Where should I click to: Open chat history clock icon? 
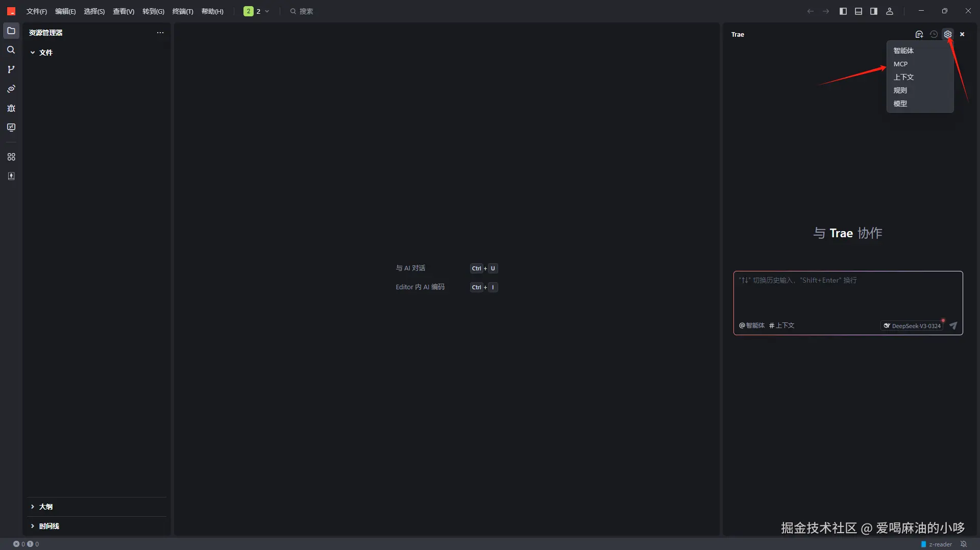pyautogui.click(x=934, y=34)
